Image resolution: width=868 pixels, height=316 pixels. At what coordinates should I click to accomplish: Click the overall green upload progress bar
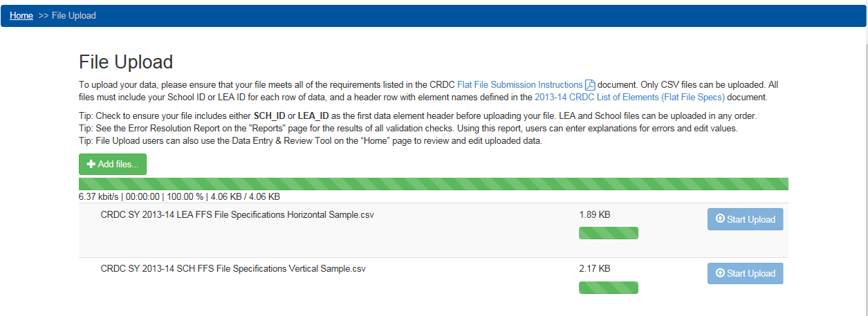(x=433, y=184)
